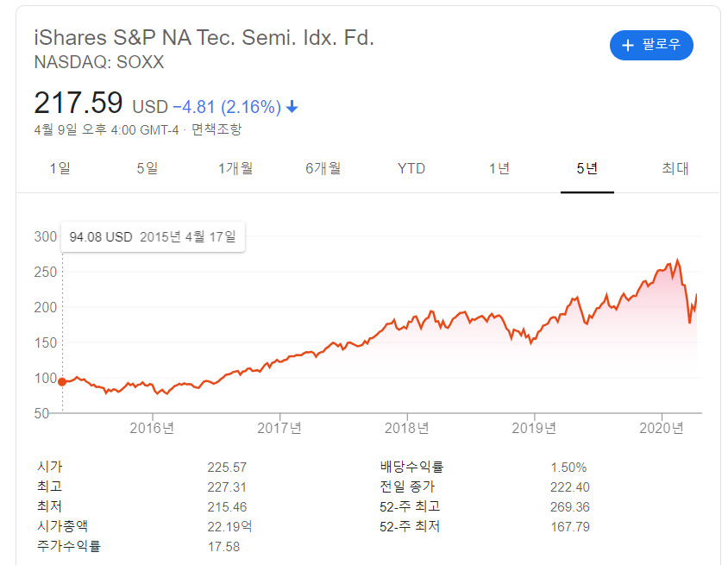
Task: Select the YTD time range
Action: [411, 168]
